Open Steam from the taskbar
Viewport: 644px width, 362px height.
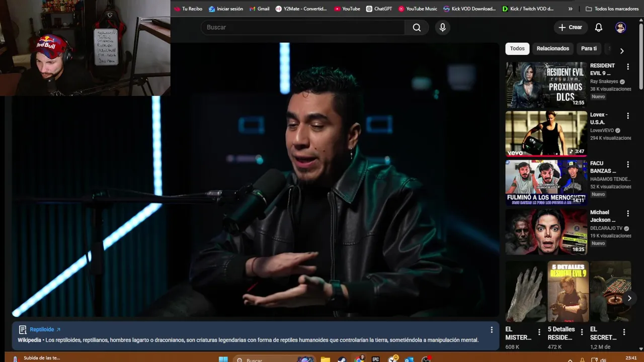coord(342,359)
